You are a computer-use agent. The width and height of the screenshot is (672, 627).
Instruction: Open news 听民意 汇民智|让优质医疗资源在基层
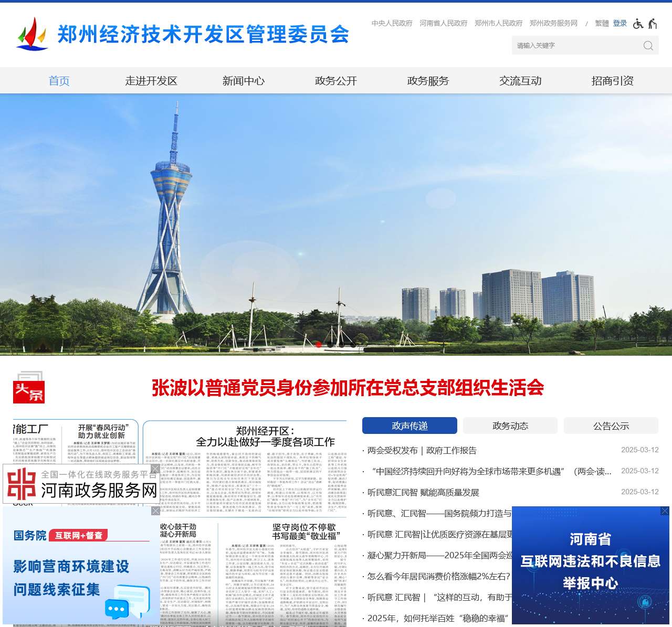coord(440,534)
